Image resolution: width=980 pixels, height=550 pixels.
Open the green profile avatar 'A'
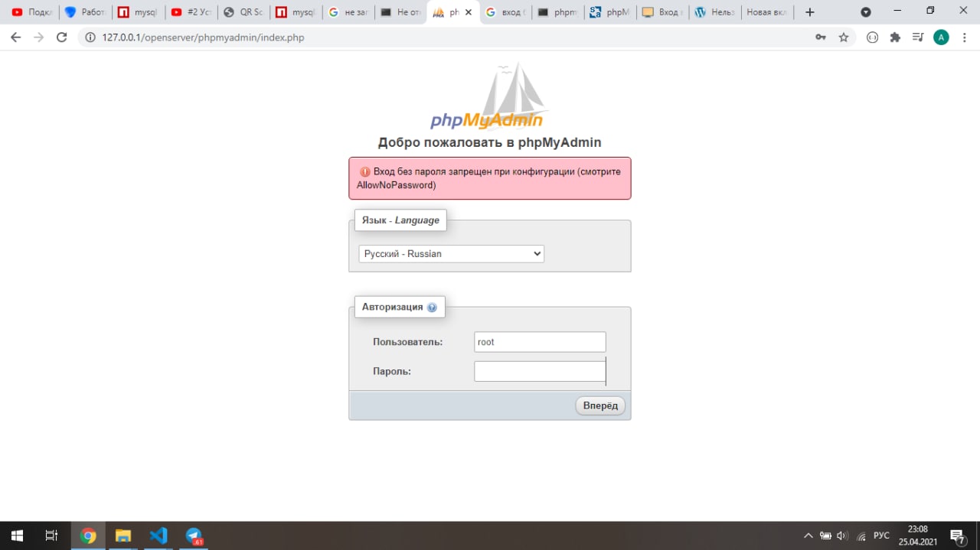click(941, 37)
